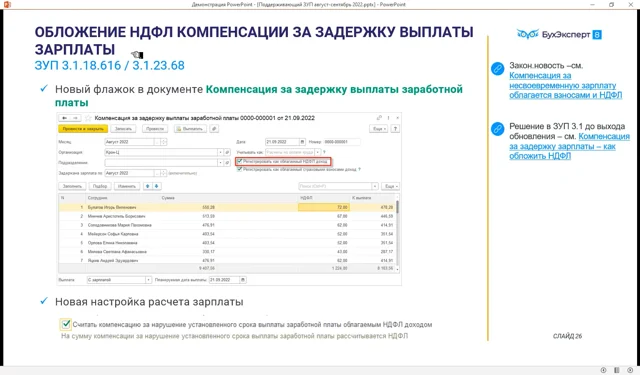The width and height of the screenshot is (640, 375).
Task: Open the Подразделение record with the open icon
Action: click(x=227, y=162)
